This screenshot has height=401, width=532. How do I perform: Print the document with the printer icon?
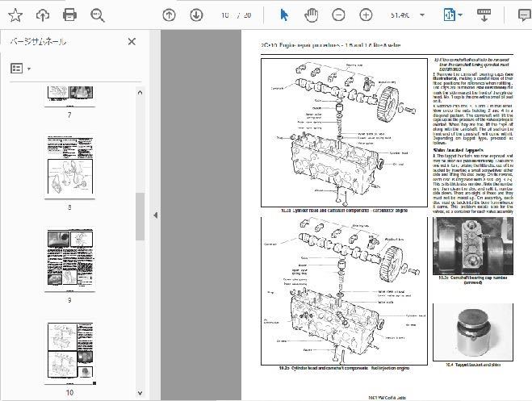(69, 15)
